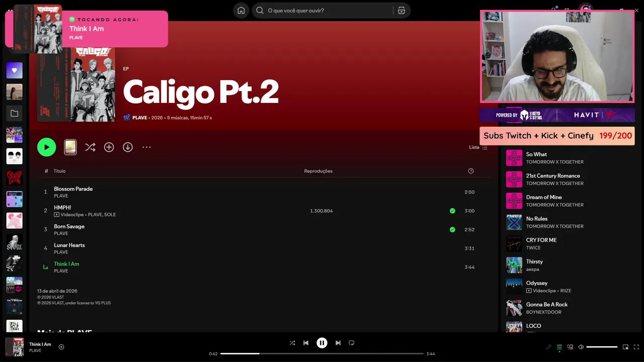Enable shuffle for the Caligo Pt.2 album

coord(90,147)
